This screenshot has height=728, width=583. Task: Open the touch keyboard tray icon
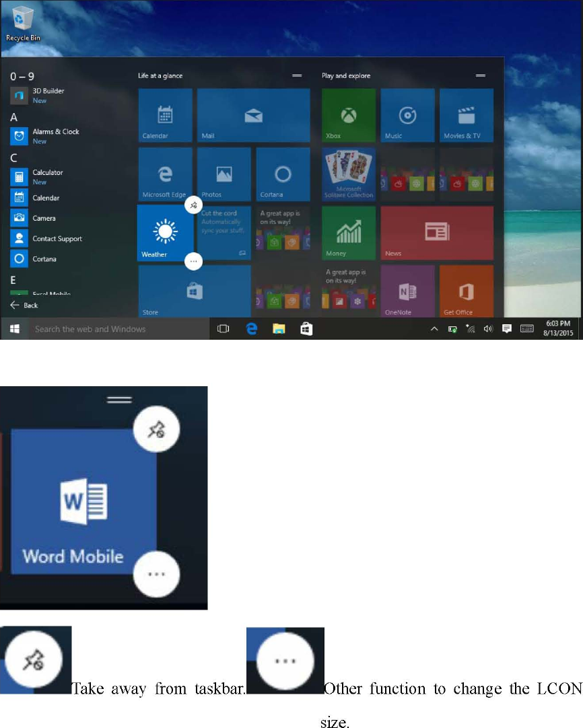click(527, 329)
